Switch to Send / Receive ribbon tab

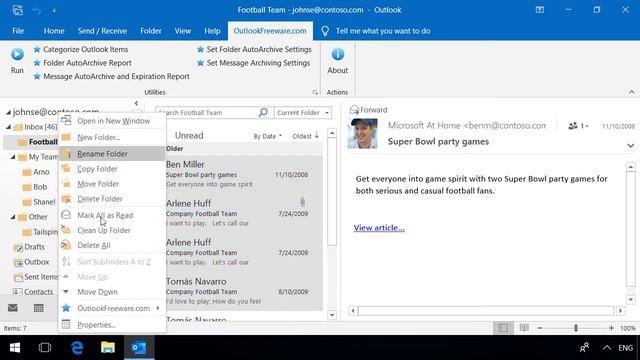[x=102, y=31]
